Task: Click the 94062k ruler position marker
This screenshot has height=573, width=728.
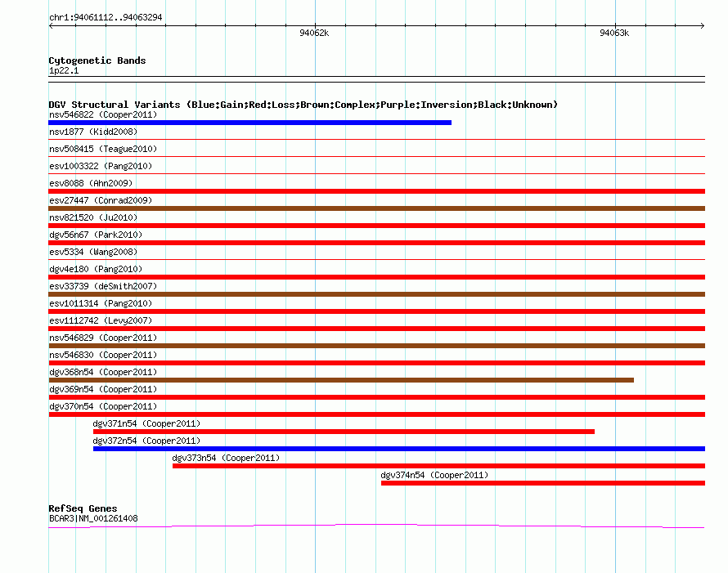Action: pyautogui.click(x=314, y=33)
